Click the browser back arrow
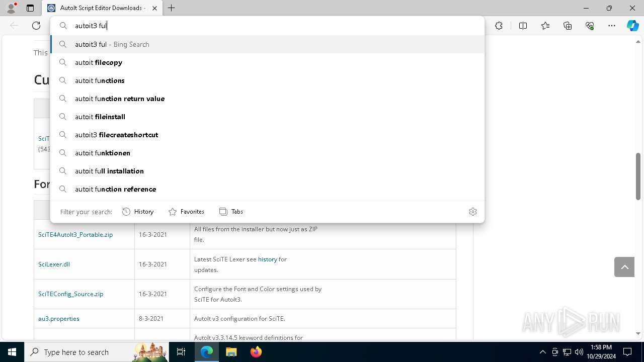 click(x=14, y=26)
